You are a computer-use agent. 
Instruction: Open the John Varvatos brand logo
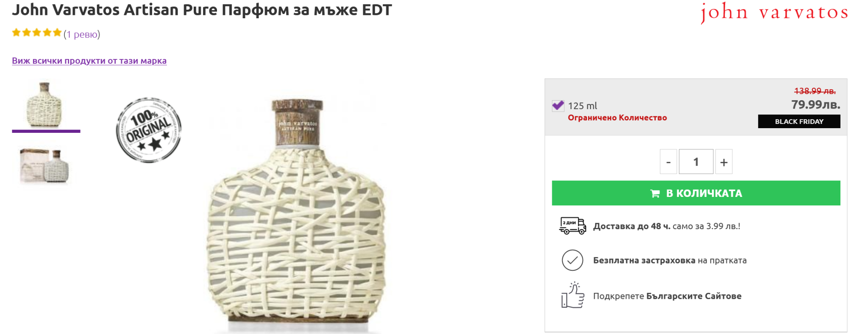pyautogui.click(x=774, y=12)
